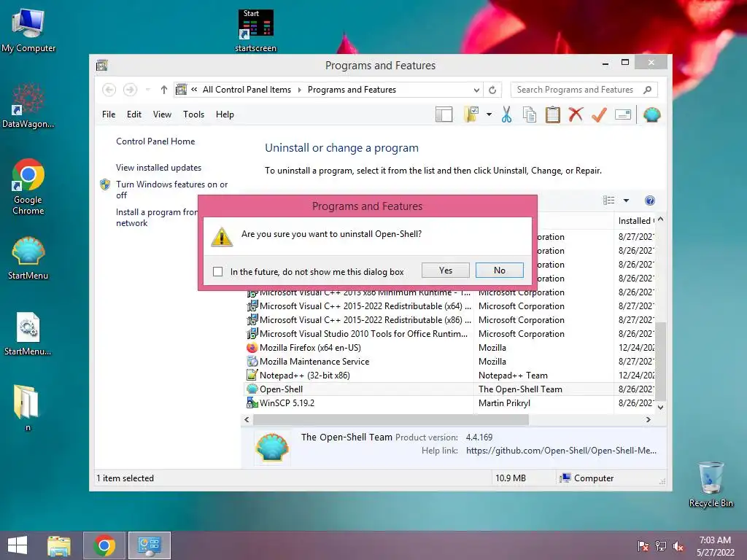Click vertical scrollbar down arrow

click(660, 407)
